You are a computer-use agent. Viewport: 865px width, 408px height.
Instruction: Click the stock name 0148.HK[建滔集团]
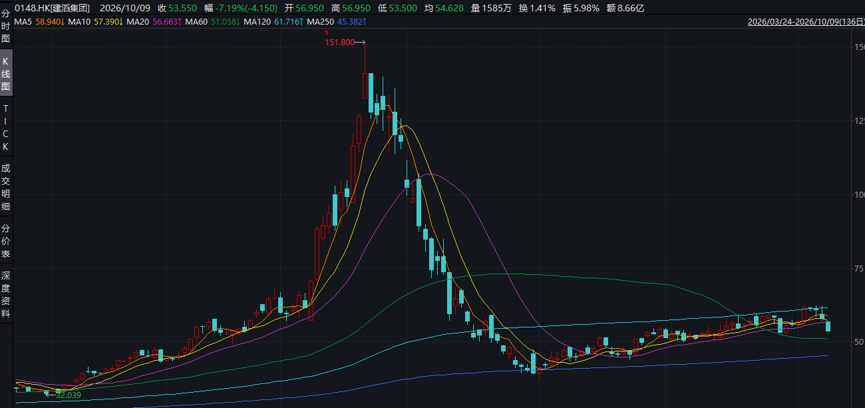click(52, 8)
